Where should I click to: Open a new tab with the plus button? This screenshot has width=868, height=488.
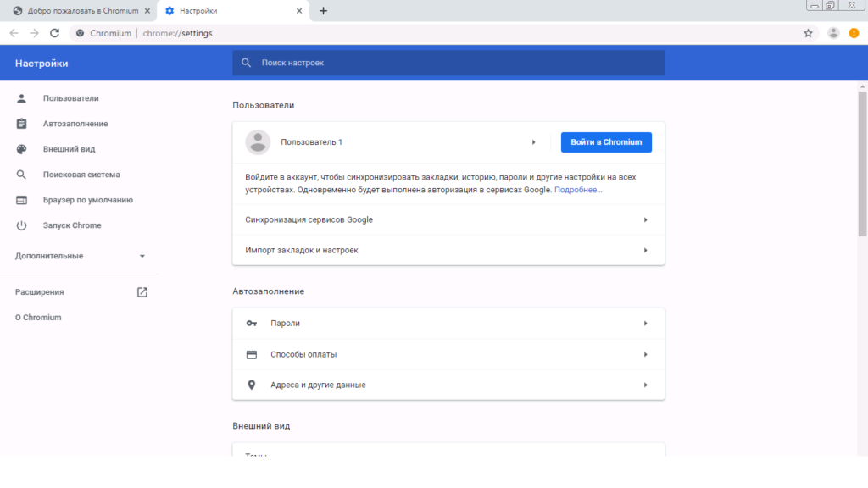point(323,10)
